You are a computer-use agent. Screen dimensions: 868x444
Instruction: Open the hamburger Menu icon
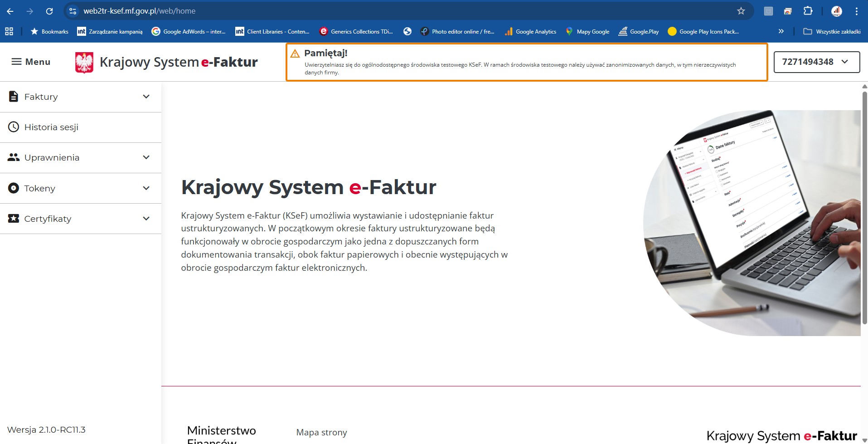point(16,62)
